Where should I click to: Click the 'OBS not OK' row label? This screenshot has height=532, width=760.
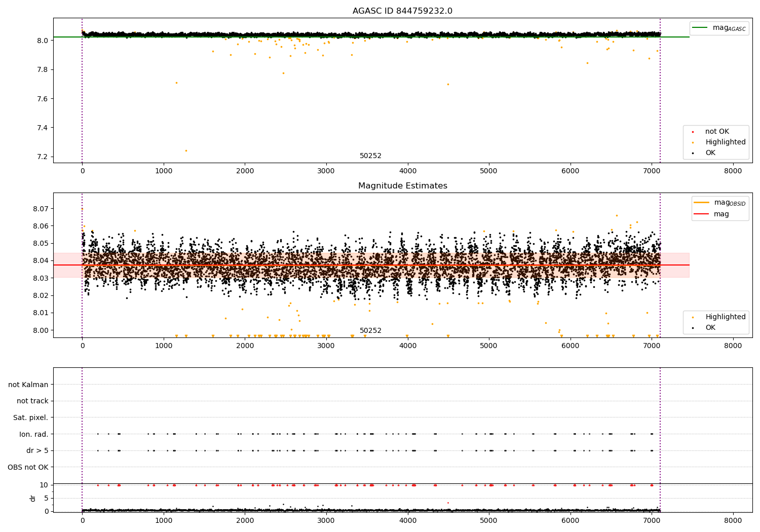pyautogui.click(x=28, y=467)
